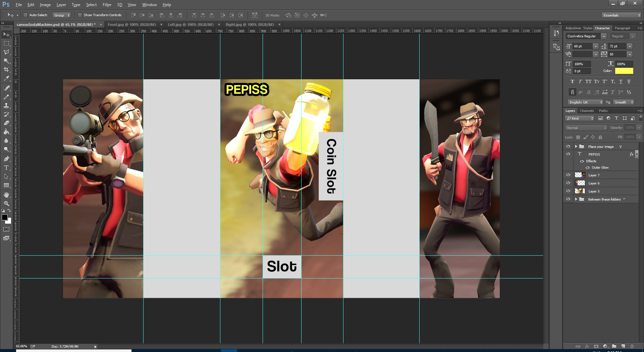The height and width of the screenshot is (352, 644).
Task: Apply Underline in Character panel
Action: tap(621, 82)
